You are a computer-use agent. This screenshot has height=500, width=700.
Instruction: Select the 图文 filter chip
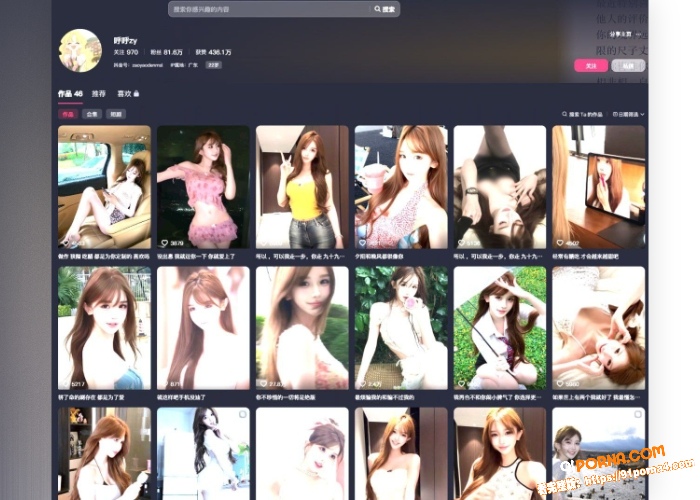tap(116, 114)
